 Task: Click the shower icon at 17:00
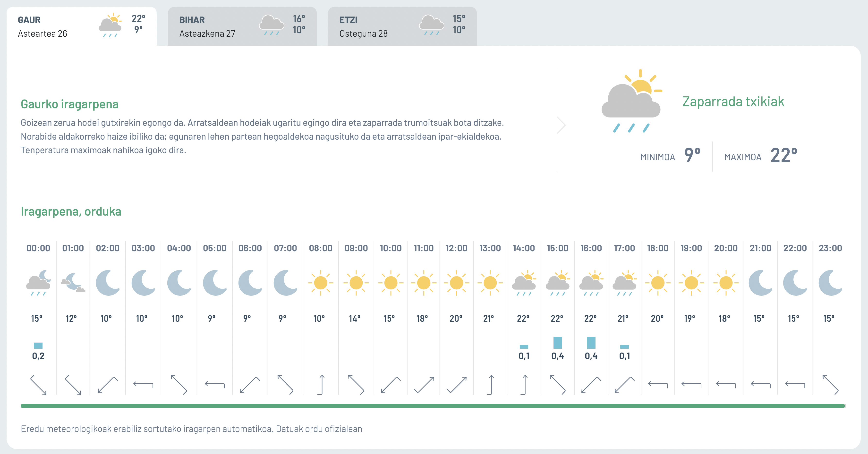624,283
